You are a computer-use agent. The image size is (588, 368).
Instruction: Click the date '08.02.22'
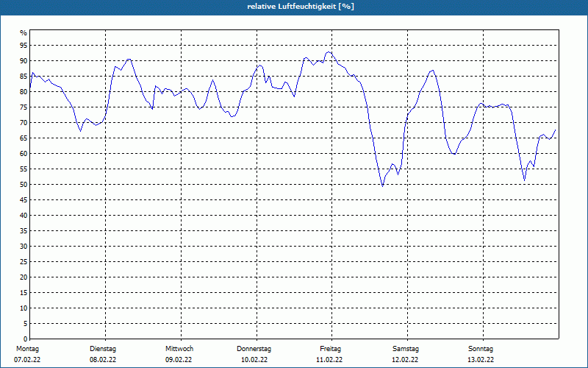click(x=103, y=360)
